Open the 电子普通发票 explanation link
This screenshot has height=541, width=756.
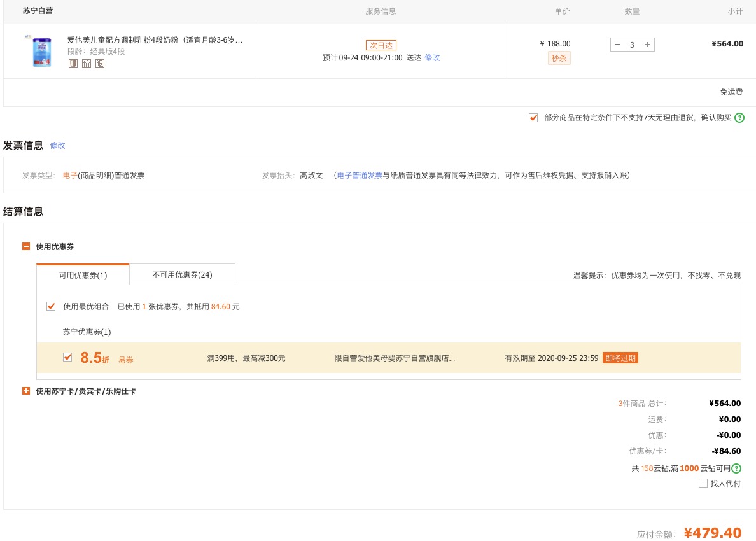coord(360,176)
